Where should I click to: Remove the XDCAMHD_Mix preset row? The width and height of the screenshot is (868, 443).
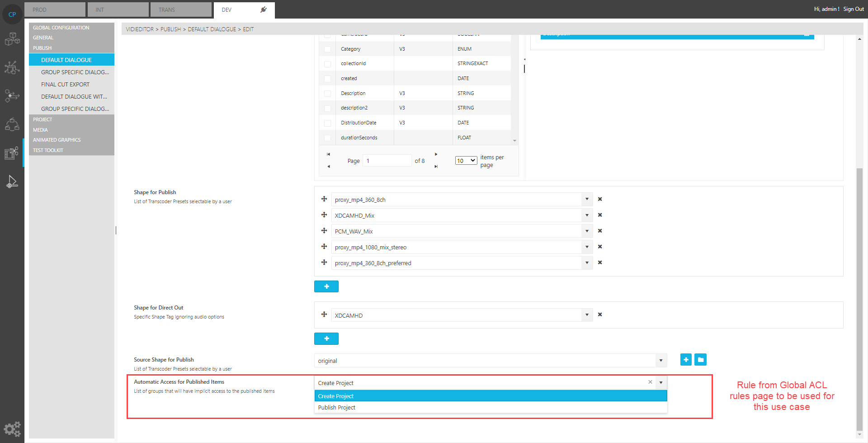[600, 215]
